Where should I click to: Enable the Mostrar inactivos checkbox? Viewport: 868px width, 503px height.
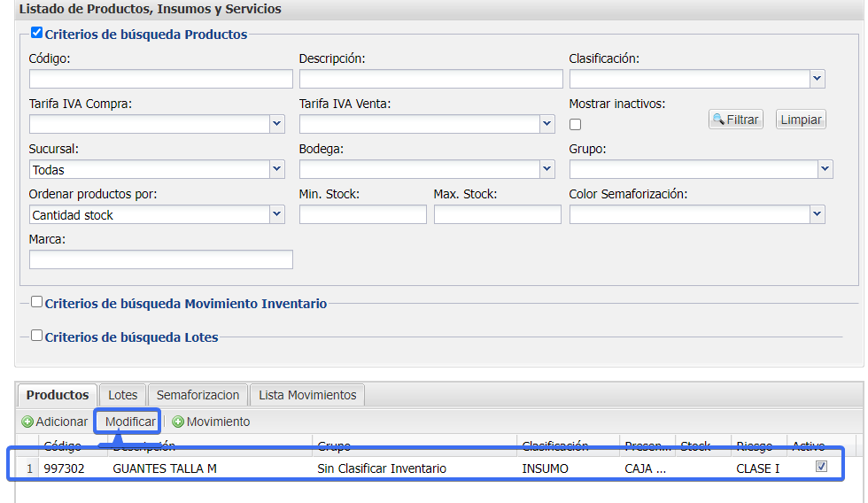pos(575,125)
